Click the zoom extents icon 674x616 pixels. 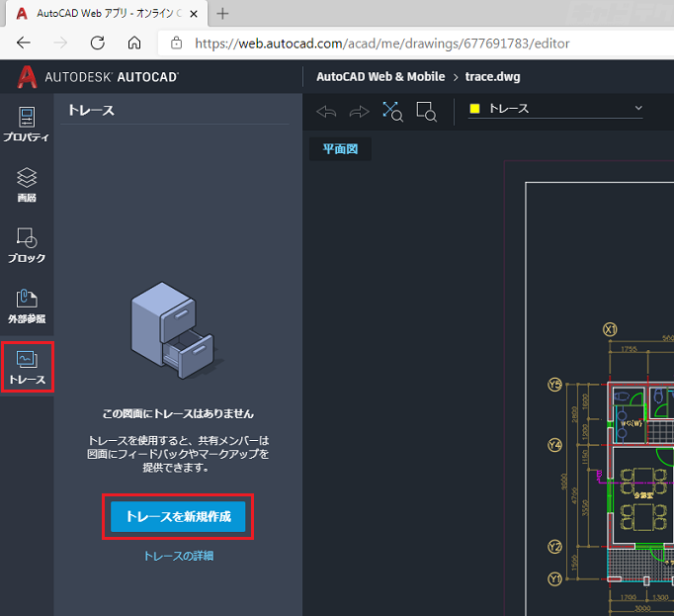coord(392,112)
